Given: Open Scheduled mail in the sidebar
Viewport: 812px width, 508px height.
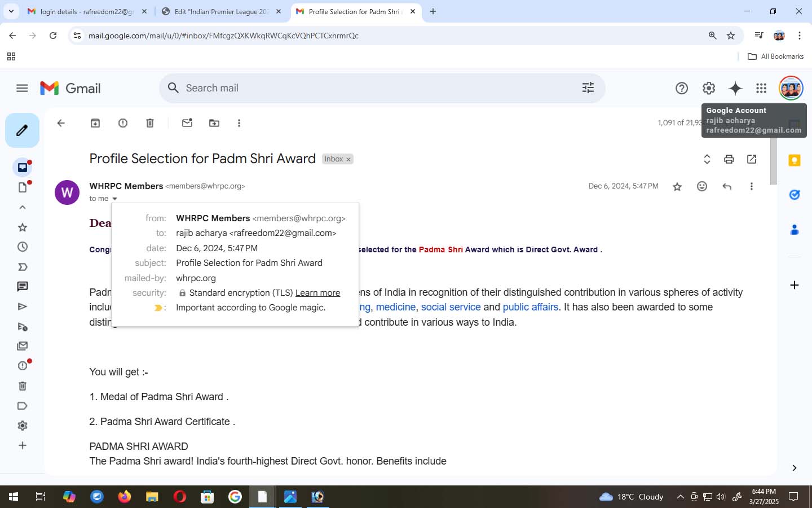Looking at the screenshot, I should (23, 326).
